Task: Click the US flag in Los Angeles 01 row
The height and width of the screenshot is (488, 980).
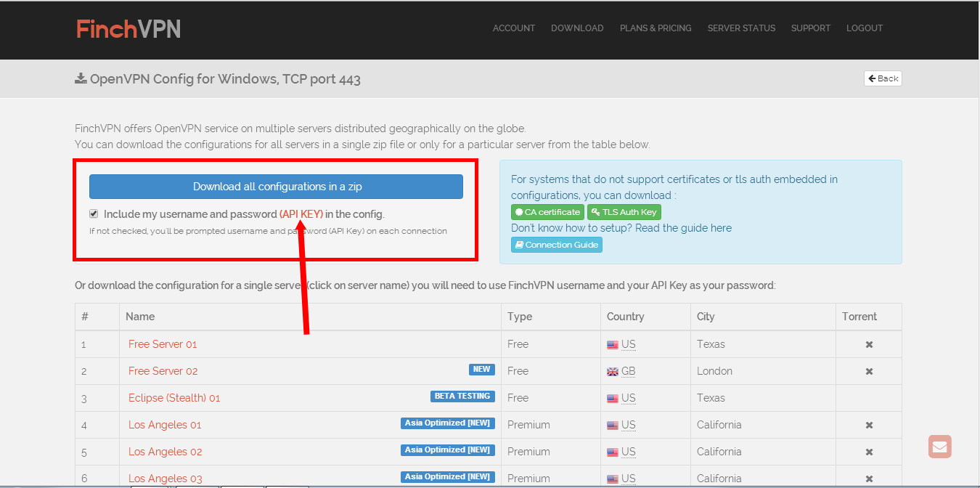Action: pos(613,426)
